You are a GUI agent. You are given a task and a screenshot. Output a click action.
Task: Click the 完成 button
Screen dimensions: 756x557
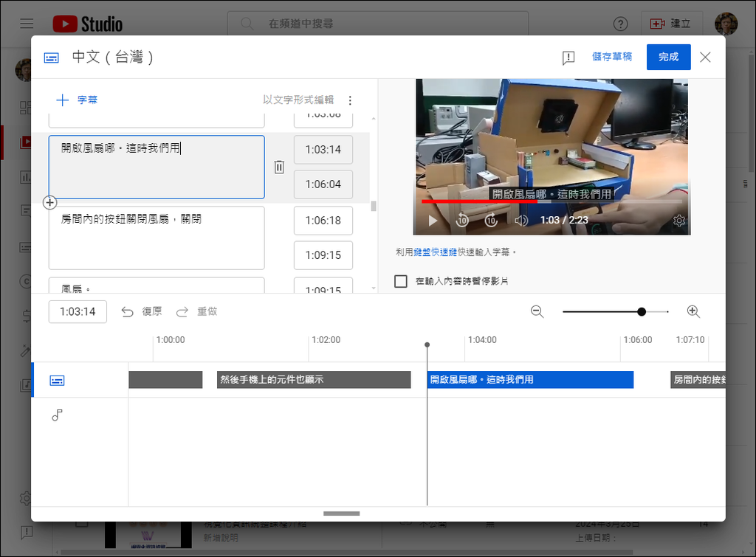click(668, 57)
